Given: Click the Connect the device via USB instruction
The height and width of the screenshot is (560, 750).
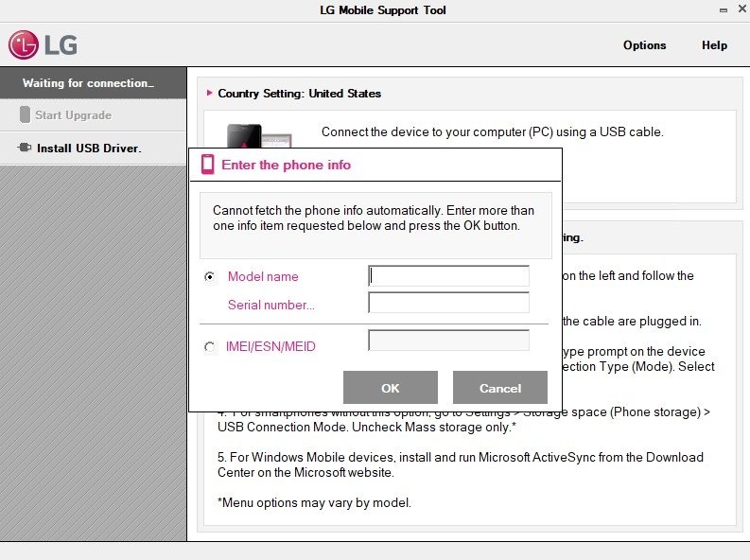Looking at the screenshot, I should (493, 132).
